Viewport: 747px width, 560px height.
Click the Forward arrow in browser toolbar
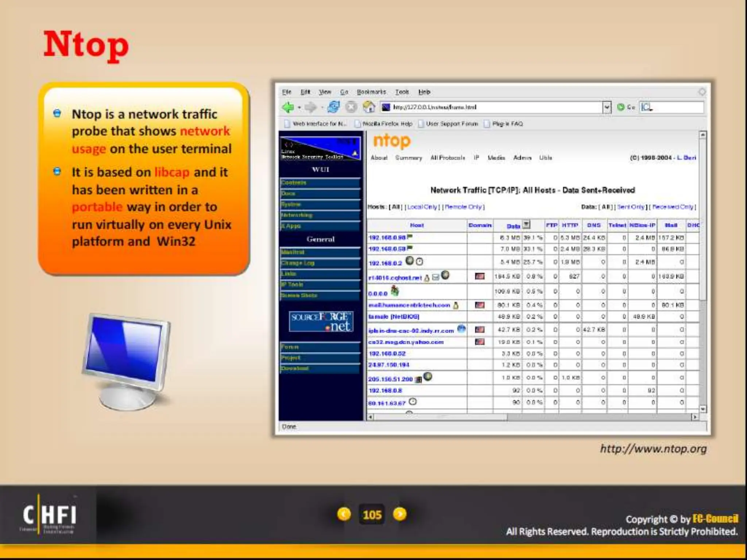pos(310,107)
